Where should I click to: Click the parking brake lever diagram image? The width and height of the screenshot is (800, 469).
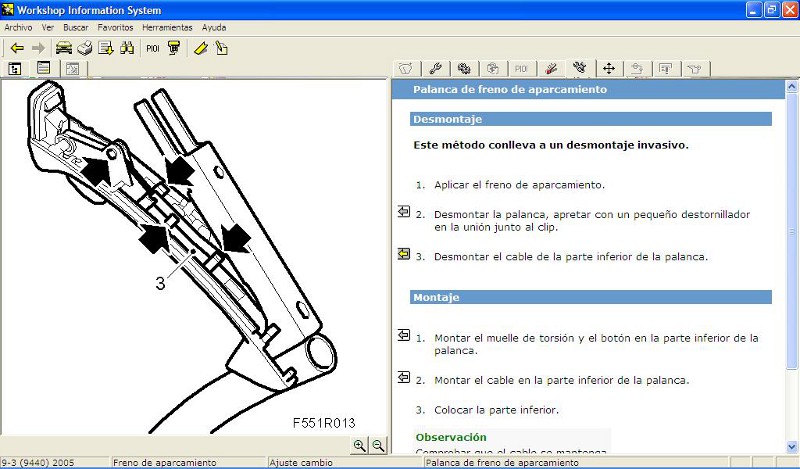(x=190, y=250)
